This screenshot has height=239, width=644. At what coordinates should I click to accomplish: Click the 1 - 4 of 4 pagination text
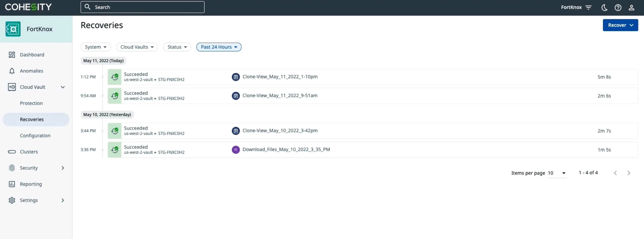click(588, 173)
